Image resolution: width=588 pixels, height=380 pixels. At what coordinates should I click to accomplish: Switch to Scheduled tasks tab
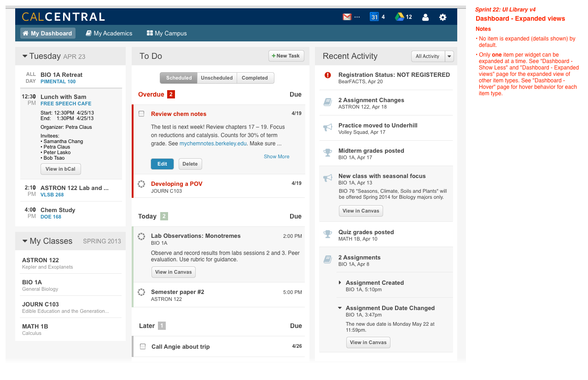click(179, 78)
